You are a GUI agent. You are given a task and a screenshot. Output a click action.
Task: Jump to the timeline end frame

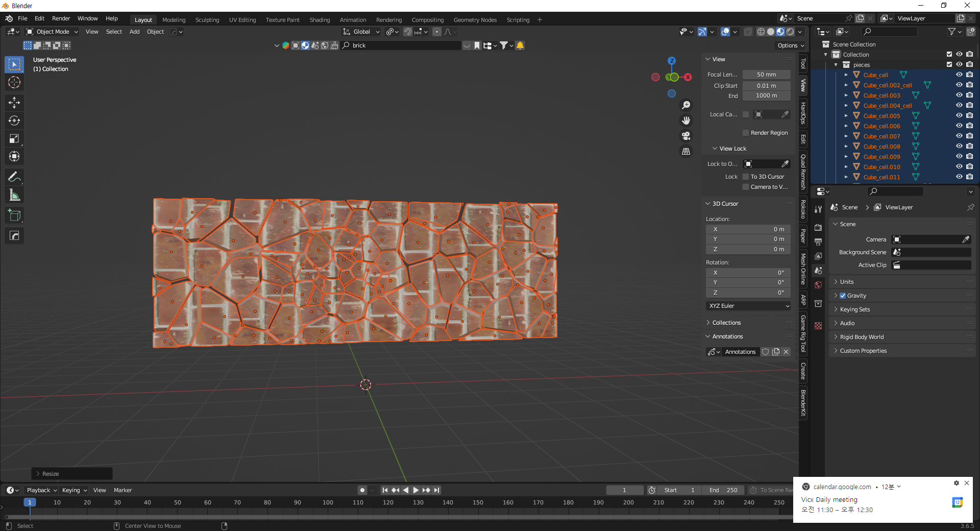(x=436, y=490)
